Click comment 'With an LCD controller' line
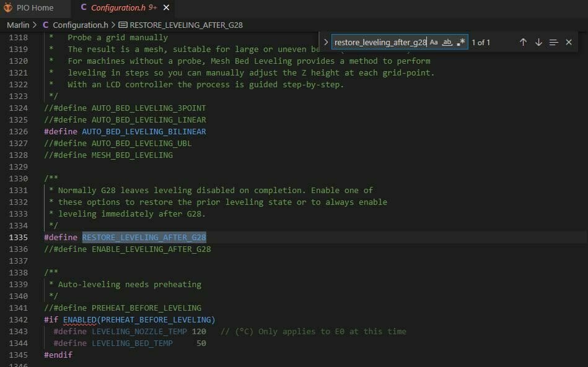This screenshot has width=588, height=367. [206, 85]
